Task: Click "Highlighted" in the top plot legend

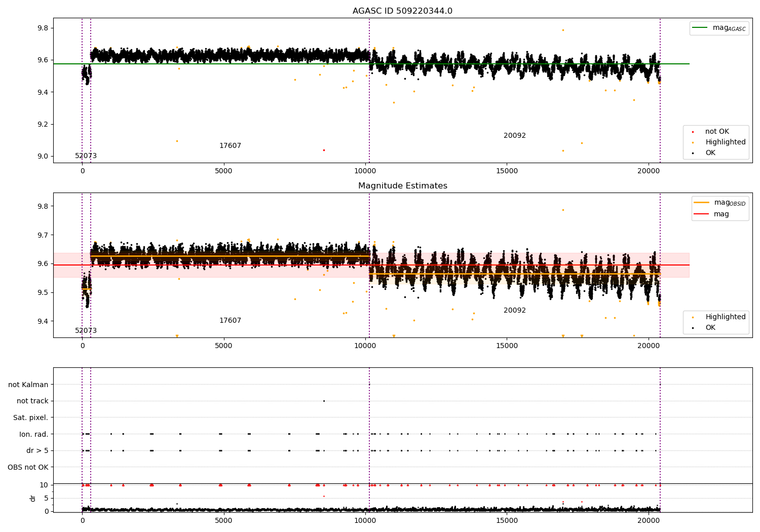Action: [726, 142]
